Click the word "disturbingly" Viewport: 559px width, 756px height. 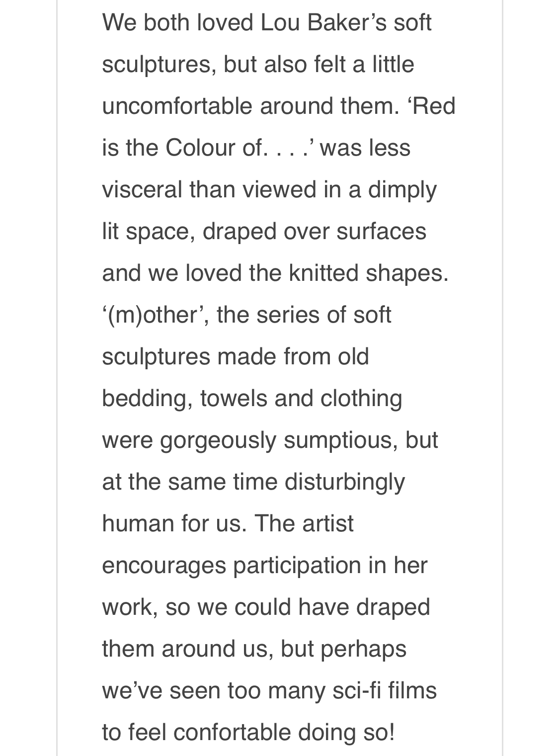click(x=345, y=482)
